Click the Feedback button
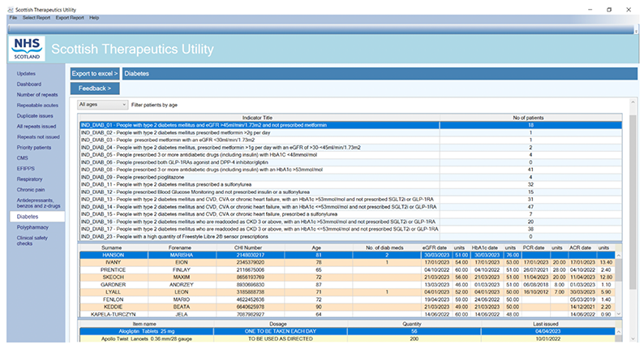Viewport: 644px width, 349px height. coord(95,88)
